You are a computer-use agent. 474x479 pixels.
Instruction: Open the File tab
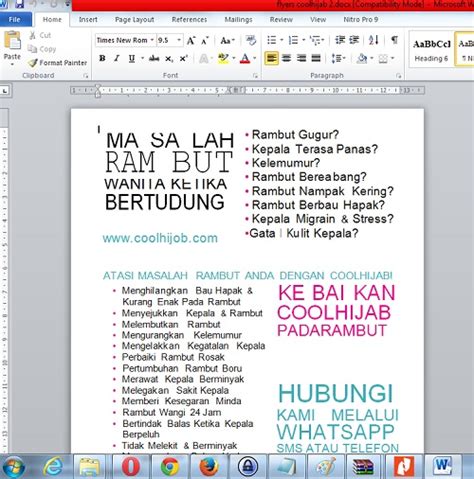tap(14, 20)
